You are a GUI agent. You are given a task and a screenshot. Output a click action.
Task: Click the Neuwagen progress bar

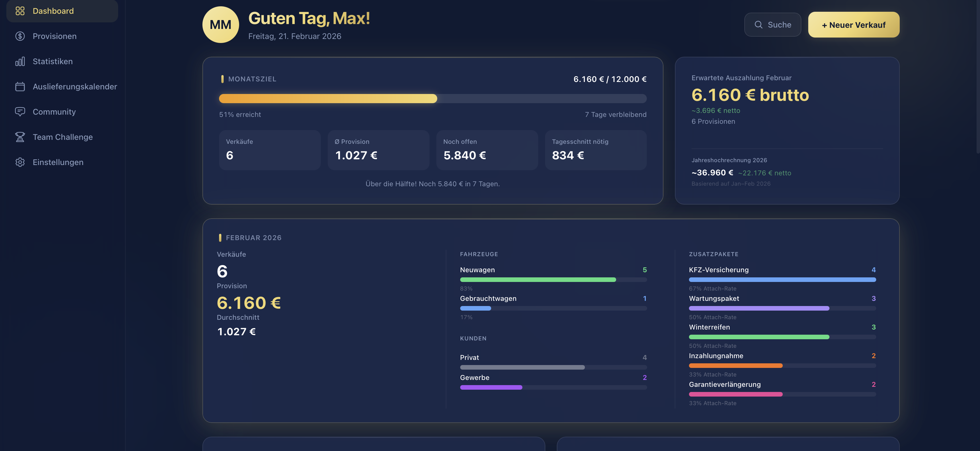click(553, 279)
